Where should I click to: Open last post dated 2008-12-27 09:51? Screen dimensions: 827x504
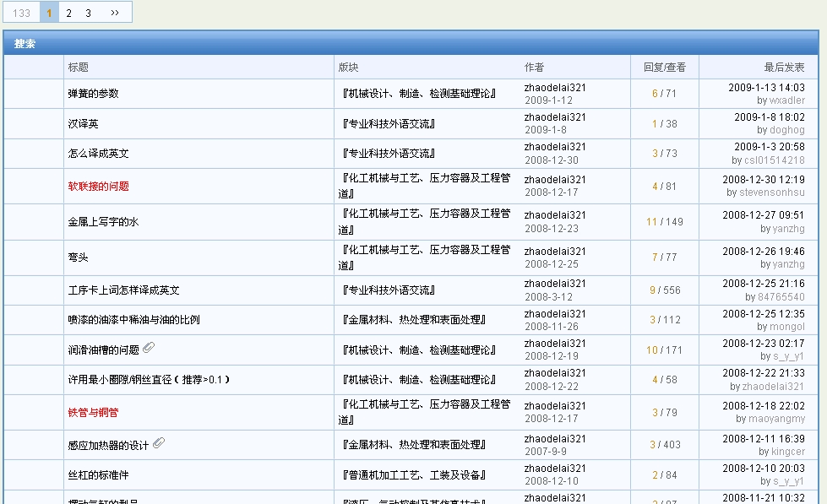[763, 215]
